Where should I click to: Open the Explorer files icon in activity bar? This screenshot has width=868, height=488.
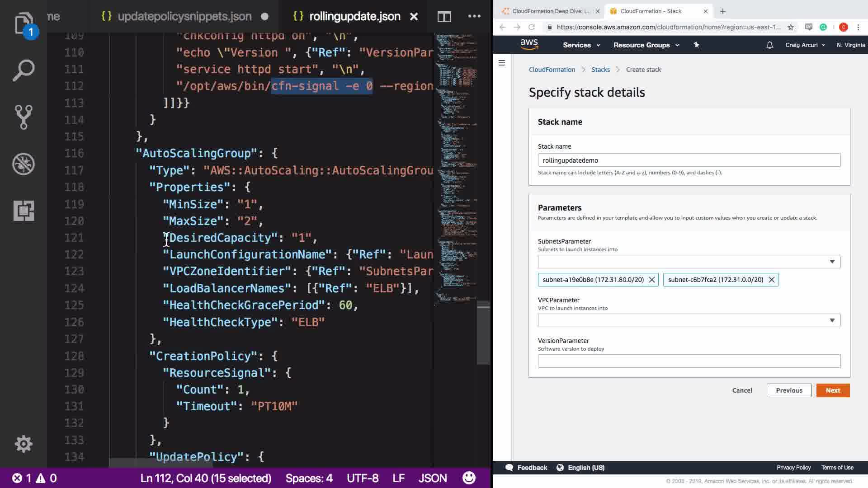pyautogui.click(x=23, y=23)
